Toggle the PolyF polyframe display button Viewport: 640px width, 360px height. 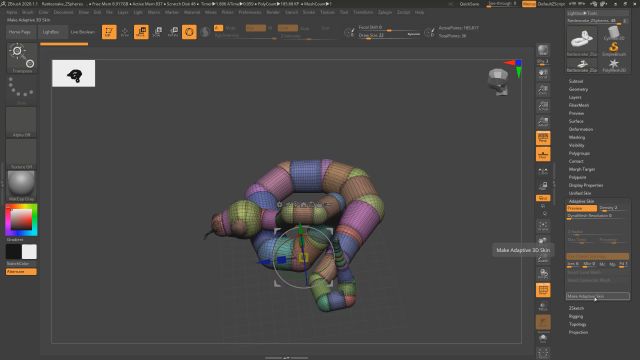[x=543, y=290]
